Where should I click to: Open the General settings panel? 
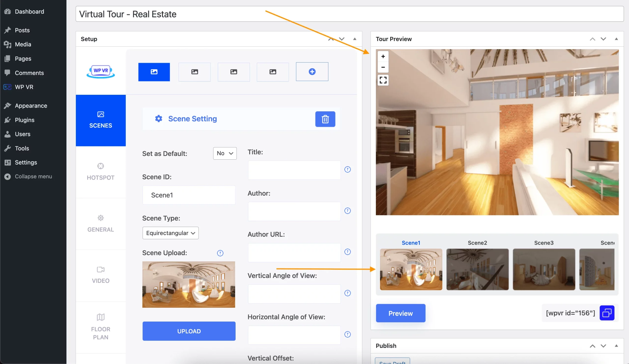point(100,223)
